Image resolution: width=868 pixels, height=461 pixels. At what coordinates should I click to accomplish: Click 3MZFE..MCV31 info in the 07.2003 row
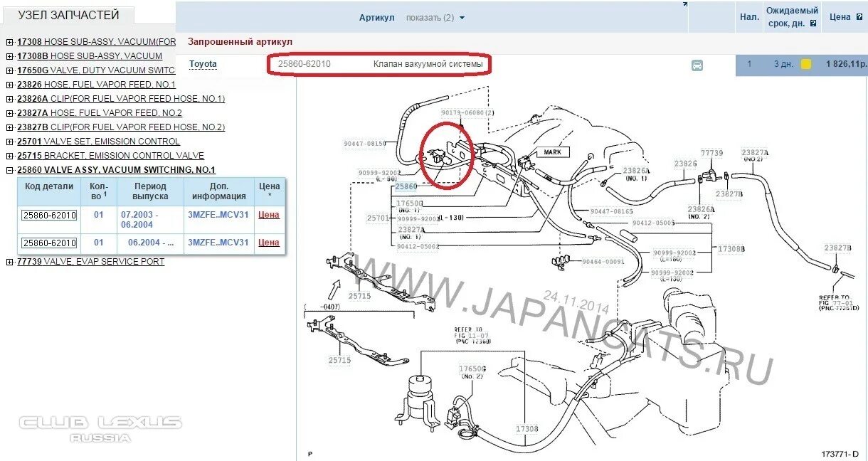pyautogui.click(x=218, y=214)
